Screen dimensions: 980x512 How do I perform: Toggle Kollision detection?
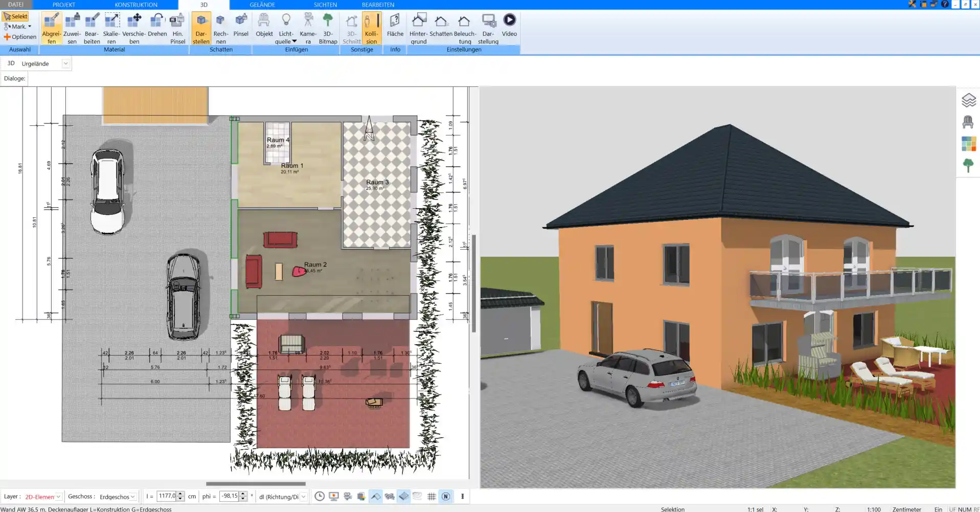coord(371,29)
